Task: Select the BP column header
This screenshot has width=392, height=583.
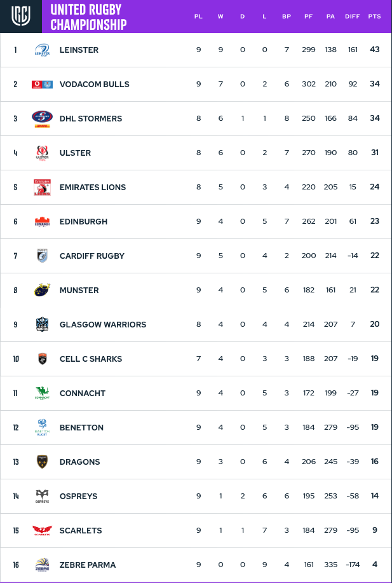Action: pos(287,17)
